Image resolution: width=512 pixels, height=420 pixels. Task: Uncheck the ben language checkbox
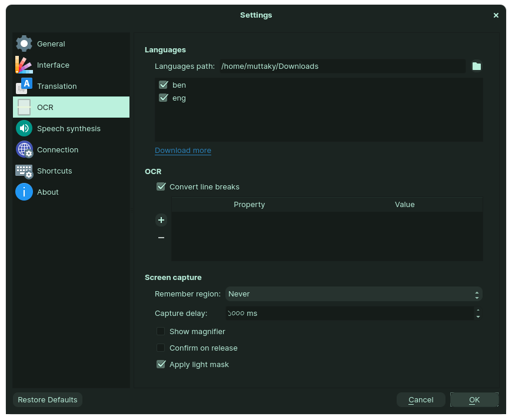coord(164,85)
